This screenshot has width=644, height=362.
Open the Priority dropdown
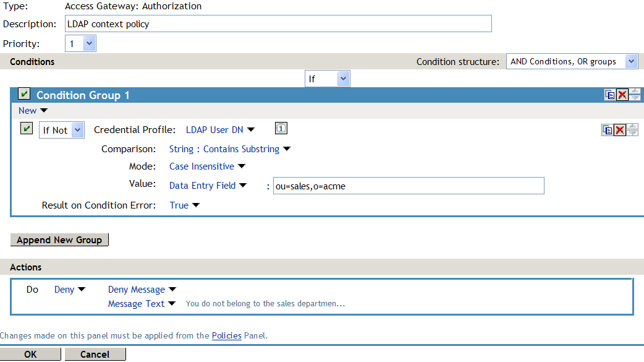88,43
